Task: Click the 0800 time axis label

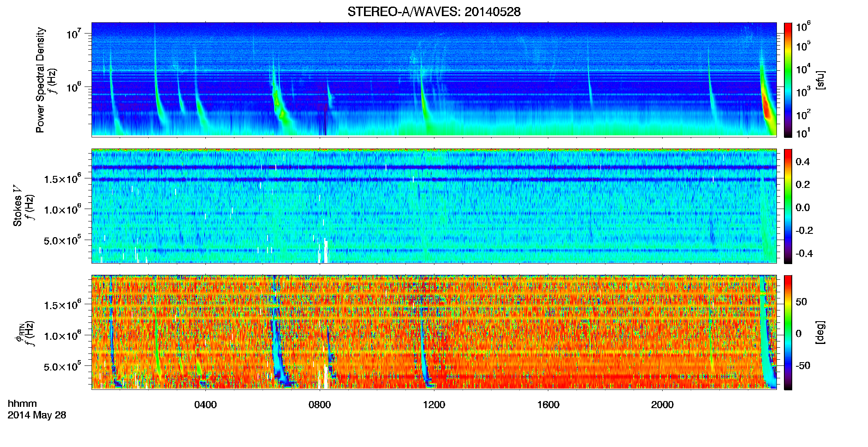Action: 320,405
